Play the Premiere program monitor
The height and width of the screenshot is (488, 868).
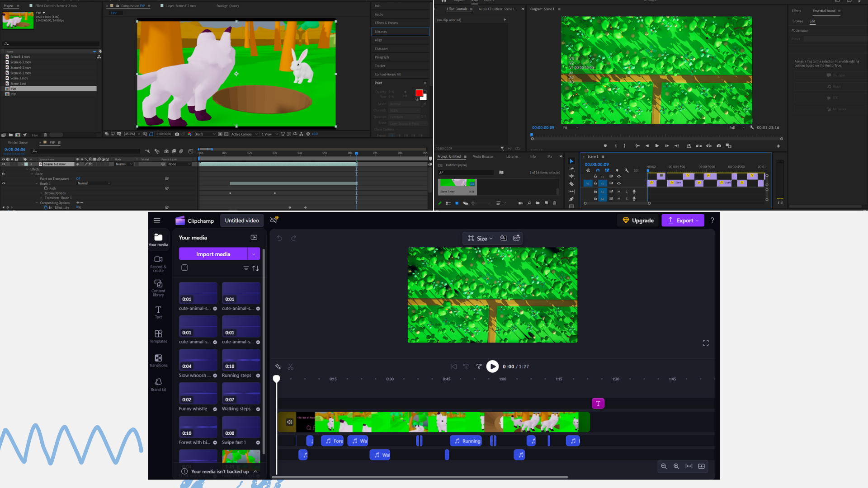pyautogui.click(x=657, y=146)
